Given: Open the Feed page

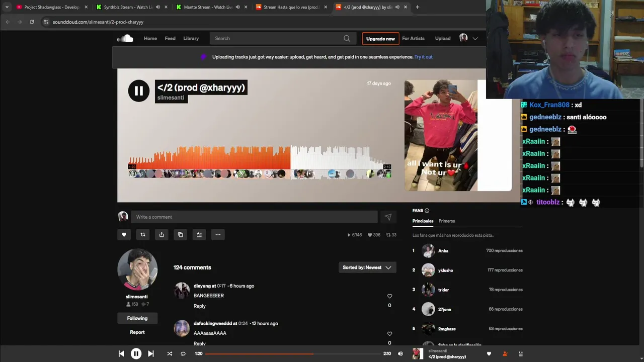Looking at the screenshot, I should 170,38.
